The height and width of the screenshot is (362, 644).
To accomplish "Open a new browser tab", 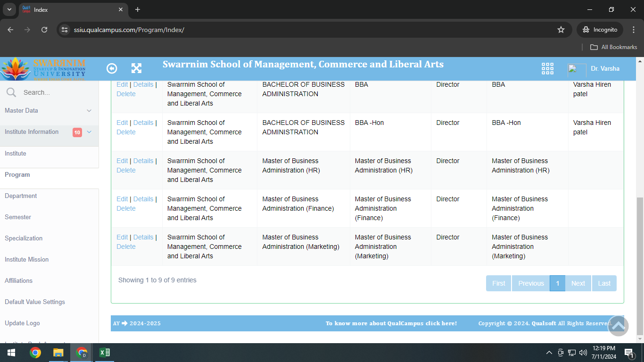I will click(x=138, y=9).
